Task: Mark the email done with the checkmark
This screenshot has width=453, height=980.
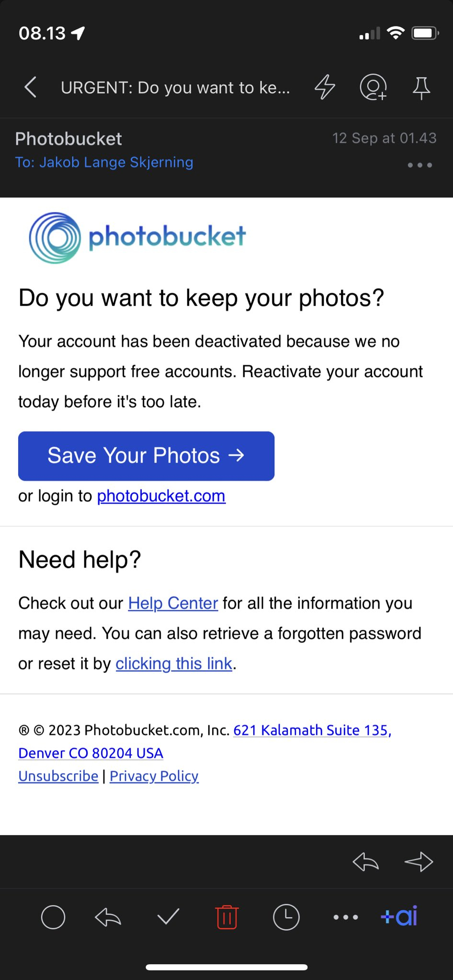Action: [x=168, y=917]
